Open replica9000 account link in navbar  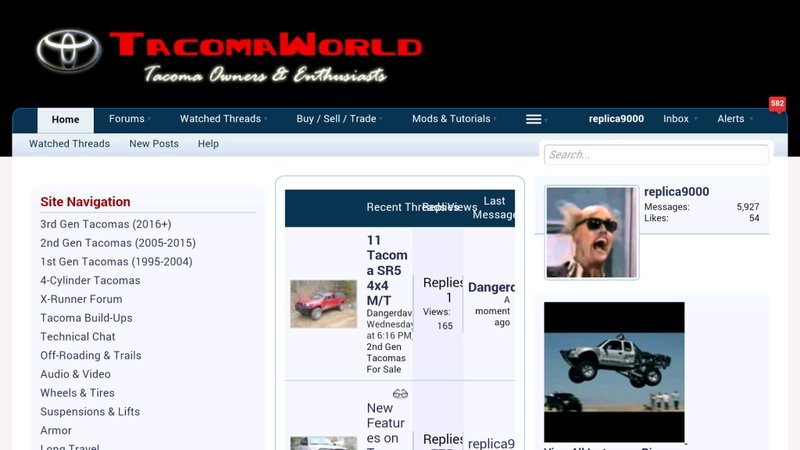pos(616,118)
